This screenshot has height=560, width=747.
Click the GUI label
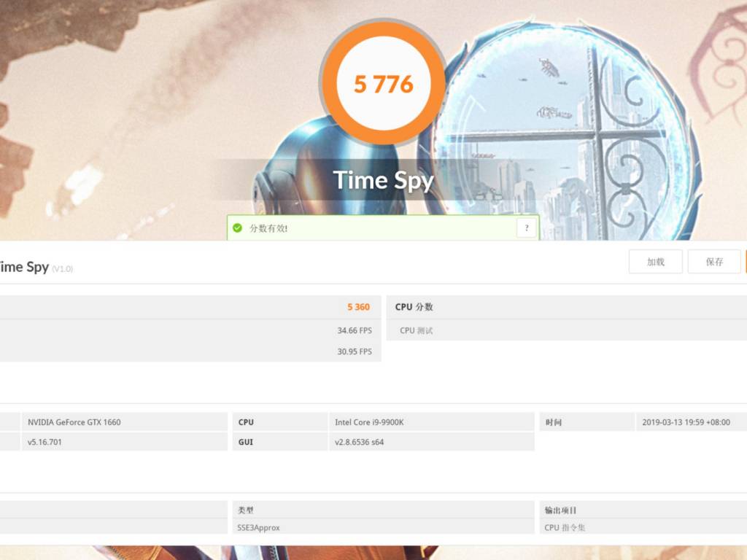(245, 442)
